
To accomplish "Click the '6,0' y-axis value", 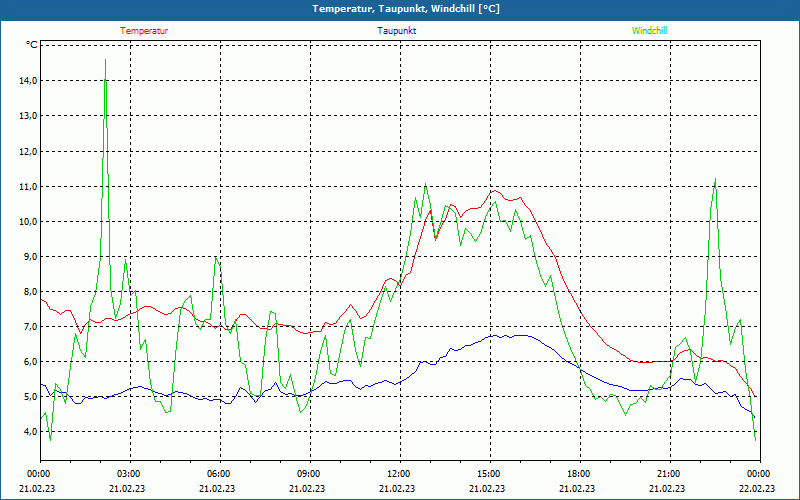I will coord(30,362).
